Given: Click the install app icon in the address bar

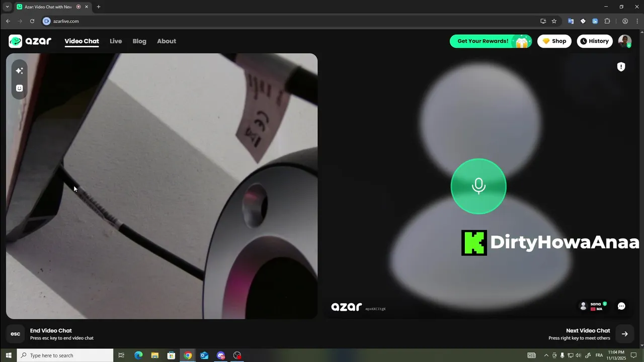Looking at the screenshot, I should coord(543,21).
